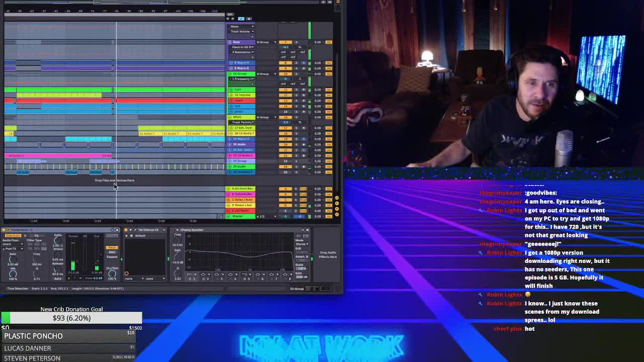The width and height of the screenshot is (644, 362).
Task: Click the Set locator button
Action: coord(230,14)
